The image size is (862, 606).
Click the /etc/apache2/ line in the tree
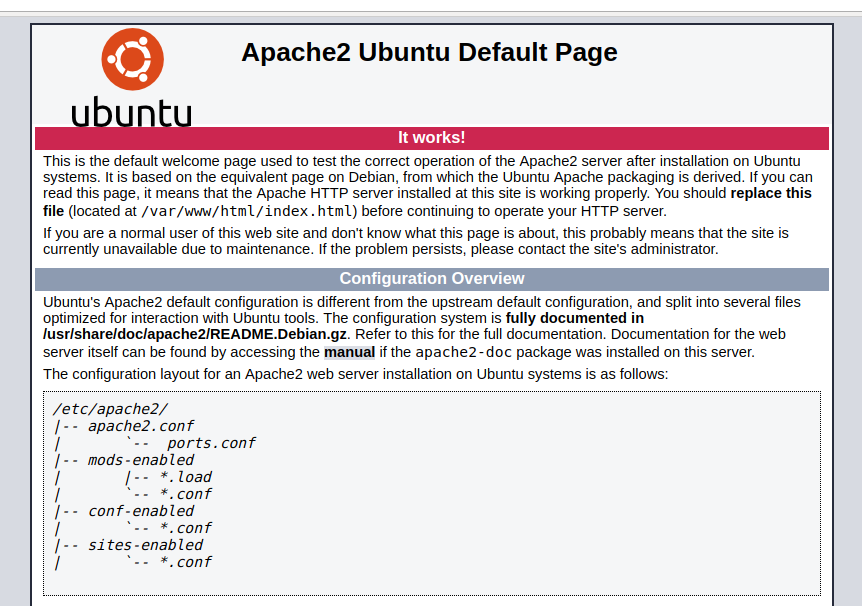(110, 409)
